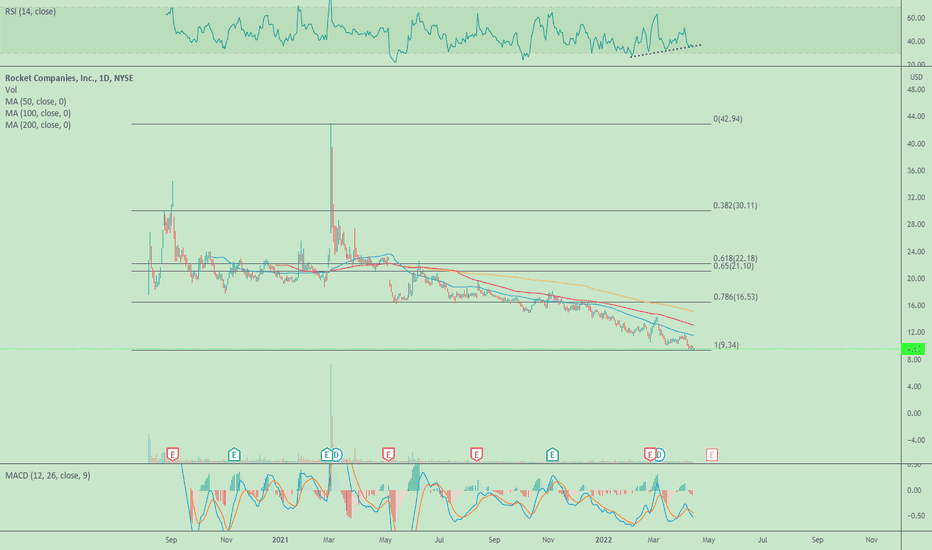
Task: Select the green earnings marker beside the March 2021 dividend icon
Action: (326, 455)
